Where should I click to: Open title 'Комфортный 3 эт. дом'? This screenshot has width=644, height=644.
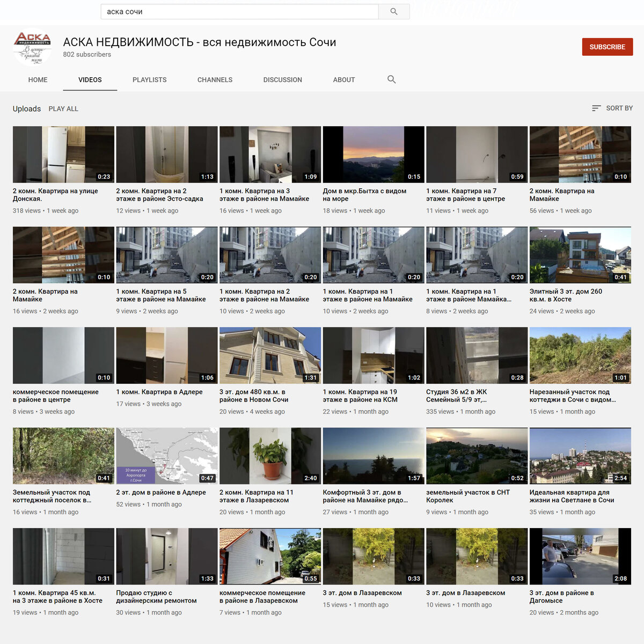tap(365, 496)
